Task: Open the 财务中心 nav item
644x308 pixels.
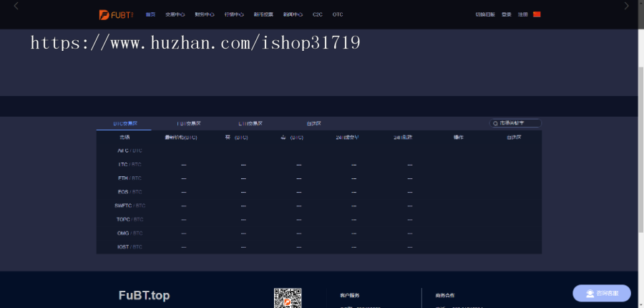Action: tap(205, 14)
